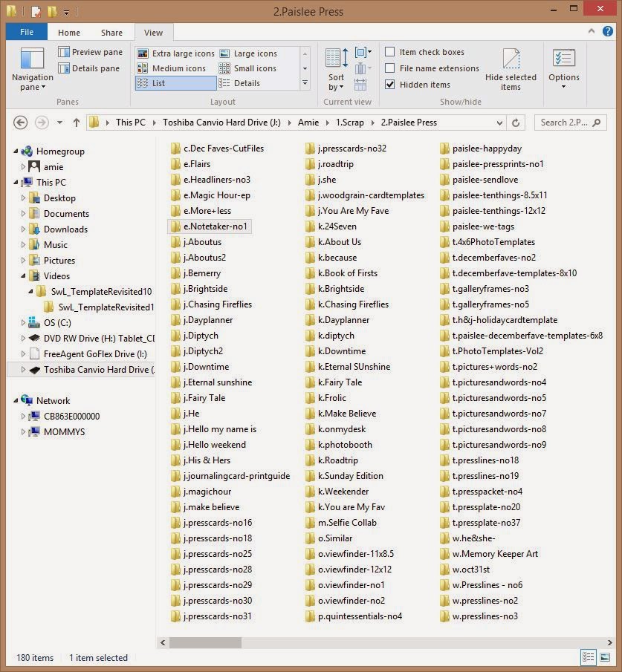Click the Back navigation arrow
The image size is (622, 672).
(x=21, y=123)
